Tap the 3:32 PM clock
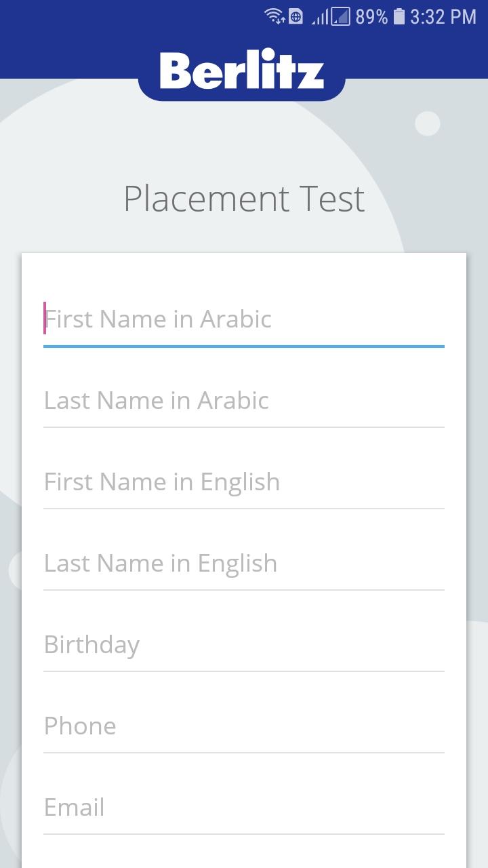This screenshot has width=488, height=868. click(x=443, y=16)
